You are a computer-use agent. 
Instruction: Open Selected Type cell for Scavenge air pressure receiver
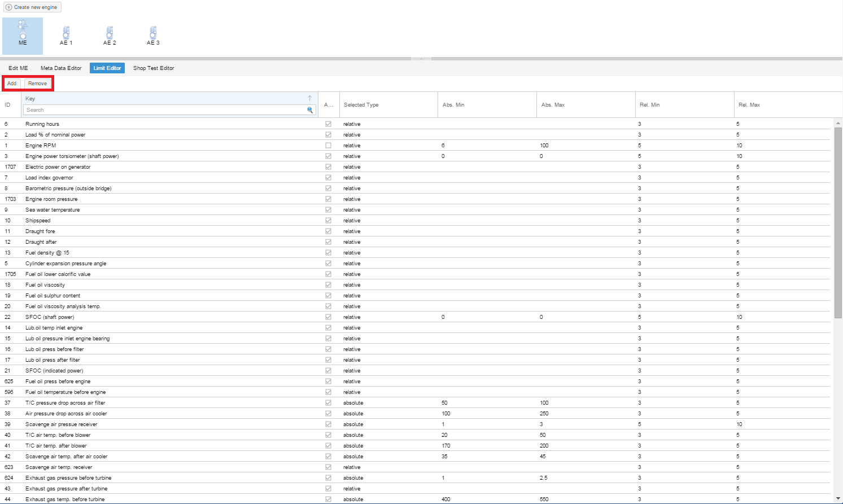[x=388, y=424]
